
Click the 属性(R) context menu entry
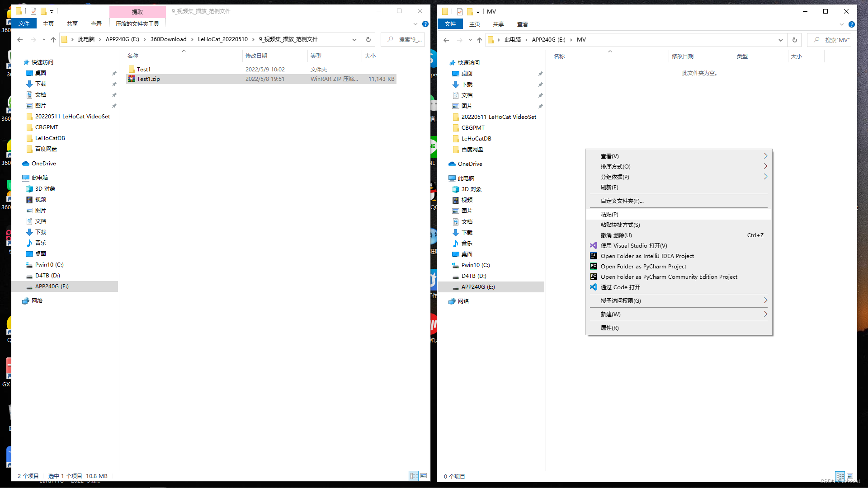[609, 328]
